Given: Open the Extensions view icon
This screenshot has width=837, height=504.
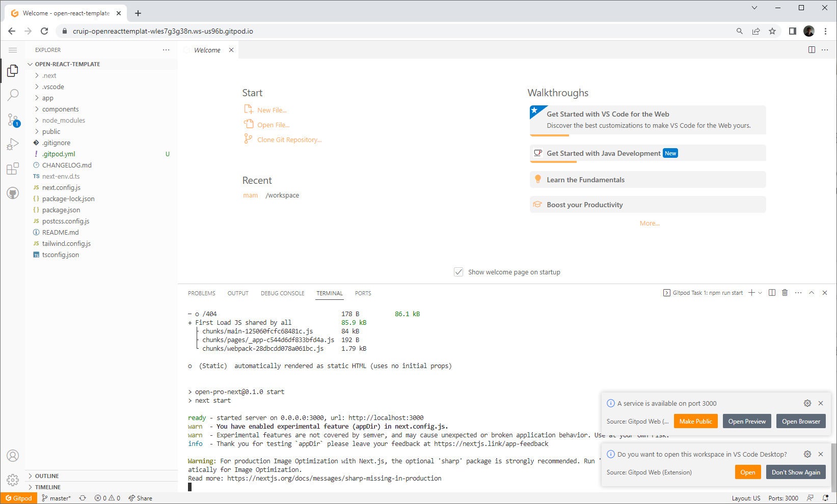Looking at the screenshot, I should (13, 169).
